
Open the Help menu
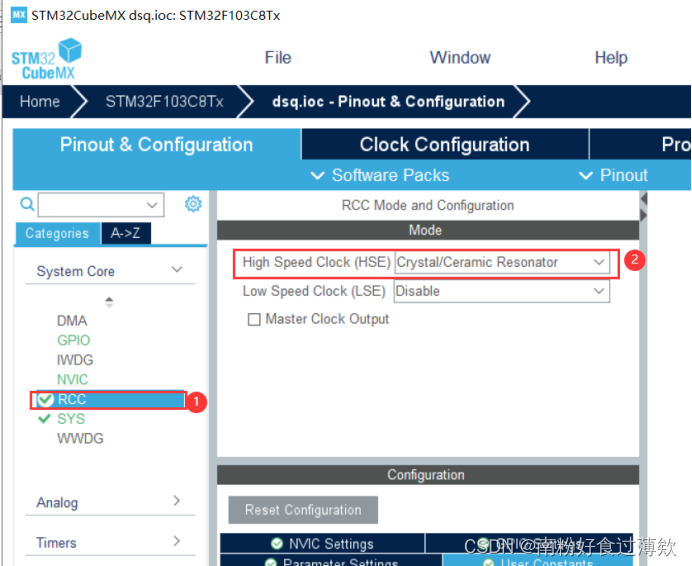tap(611, 58)
